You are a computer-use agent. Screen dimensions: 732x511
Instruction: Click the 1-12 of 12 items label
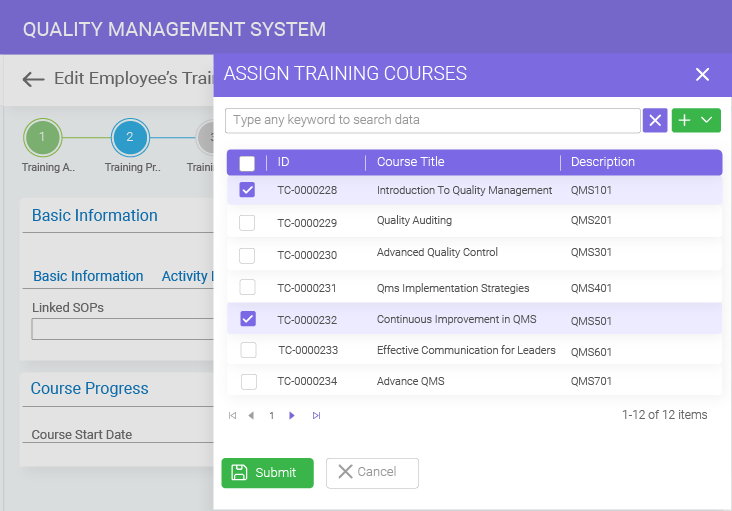point(664,415)
